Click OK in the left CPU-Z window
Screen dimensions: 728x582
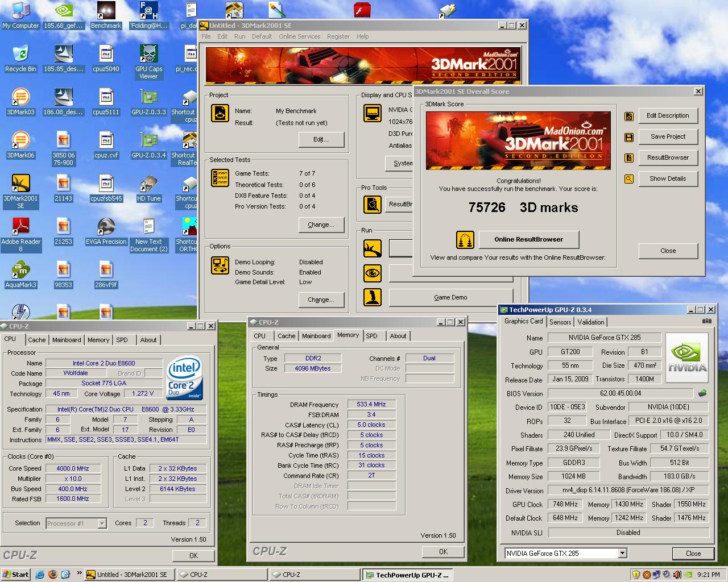tap(193, 555)
